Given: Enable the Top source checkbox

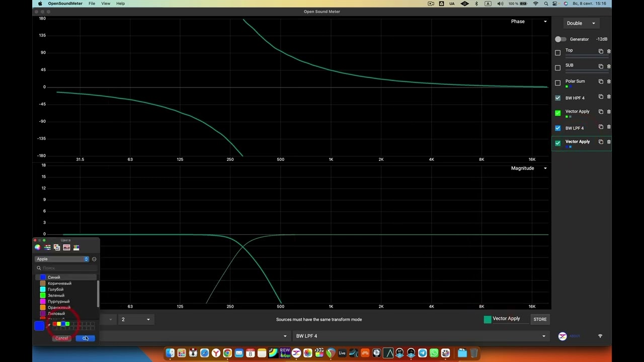Looking at the screenshot, I should (x=557, y=53).
